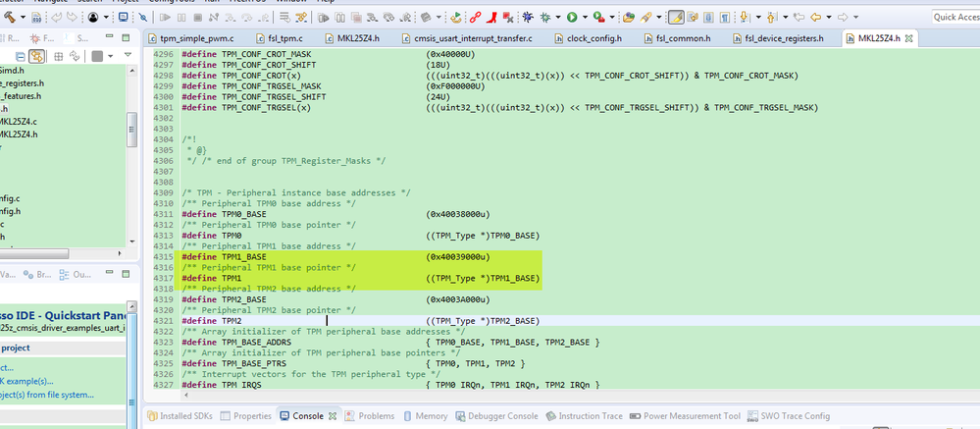Open the Installed SDKs tab

pyautogui.click(x=180, y=416)
